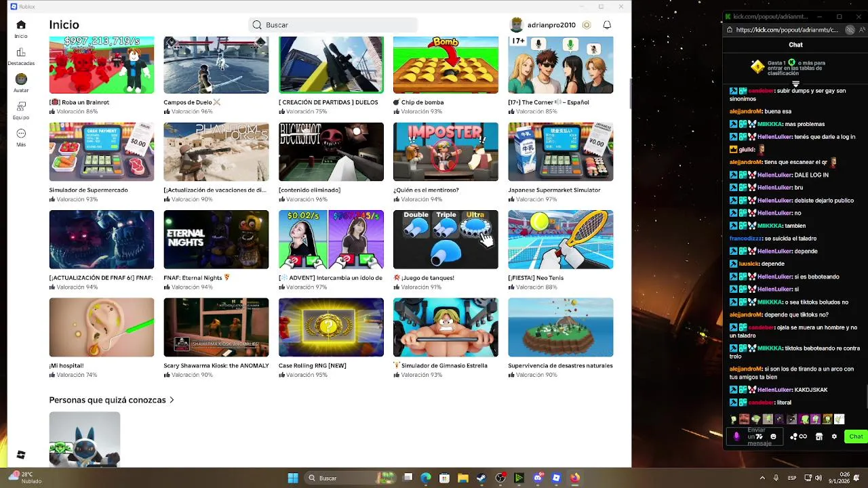Open The Corner Español thumbnail
This screenshot has height=488, width=868.
(560, 65)
